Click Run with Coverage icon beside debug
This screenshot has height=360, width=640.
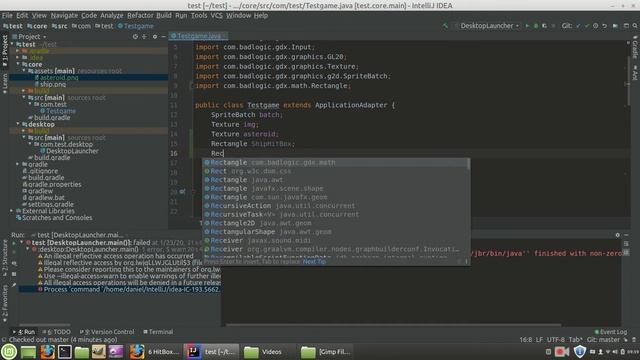(x=544, y=26)
